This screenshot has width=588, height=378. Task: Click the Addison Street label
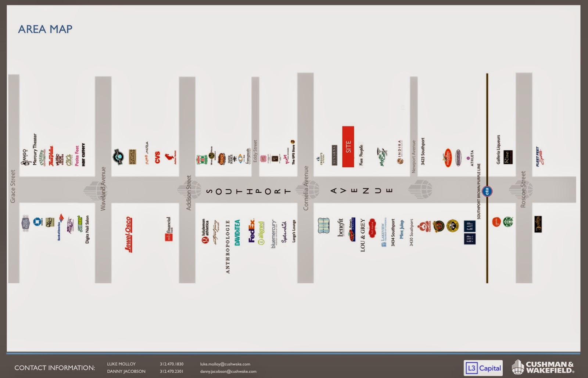189,193
